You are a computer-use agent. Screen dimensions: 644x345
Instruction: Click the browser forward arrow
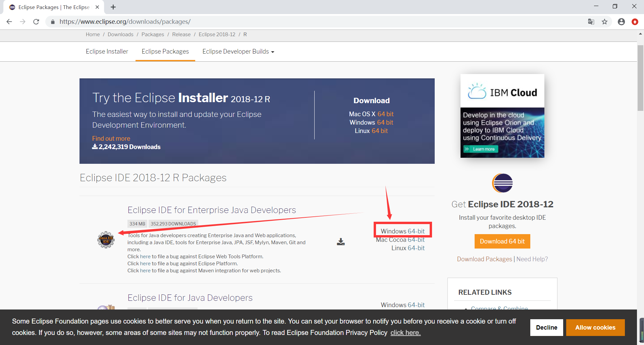point(22,22)
